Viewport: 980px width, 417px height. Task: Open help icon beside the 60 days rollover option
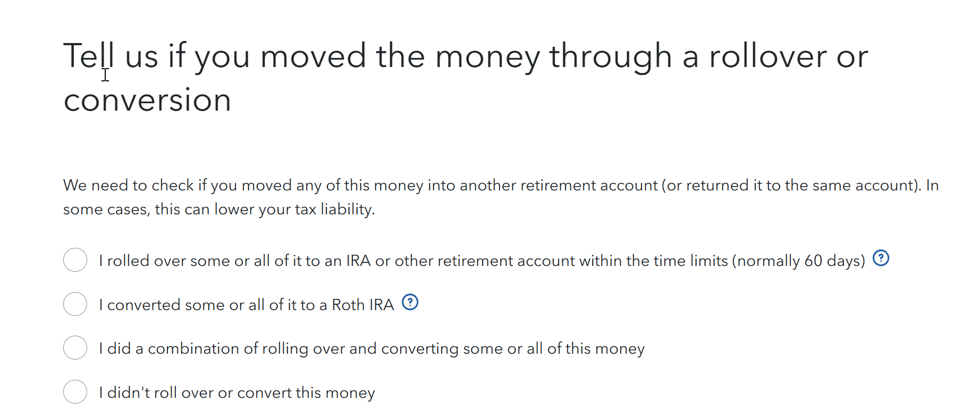pyautogui.click(x=881, y=258)
